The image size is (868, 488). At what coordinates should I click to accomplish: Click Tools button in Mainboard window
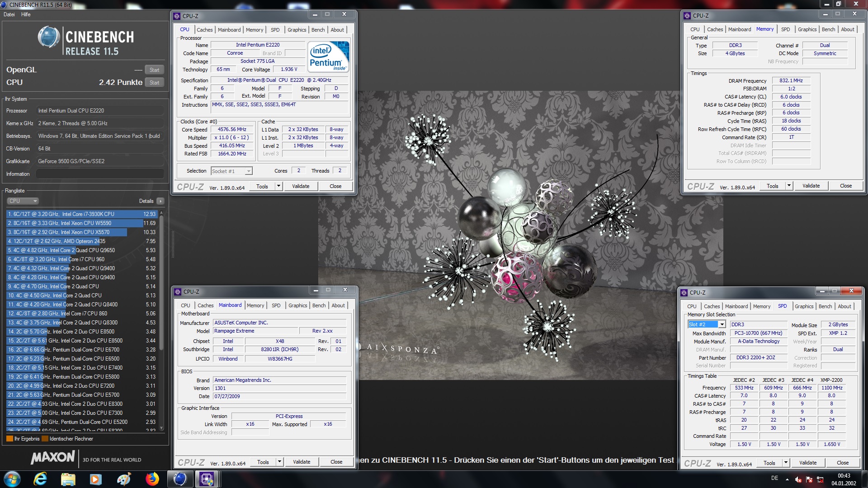pos(263,462)
